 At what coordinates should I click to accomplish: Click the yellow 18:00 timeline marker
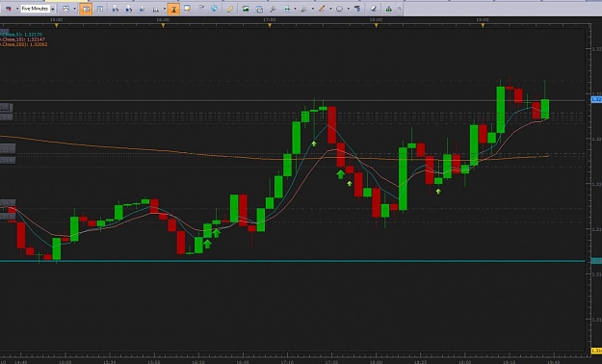(376, 26)
